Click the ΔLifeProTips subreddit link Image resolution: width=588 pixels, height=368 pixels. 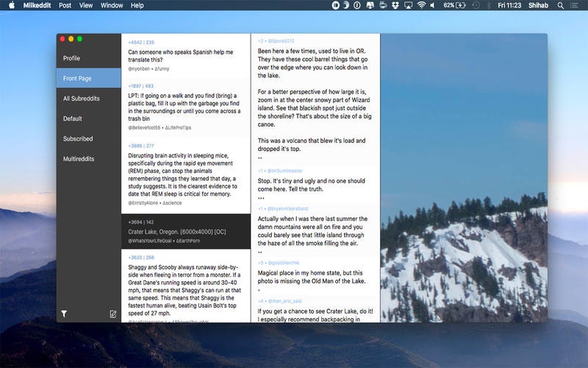pos(178,127)
